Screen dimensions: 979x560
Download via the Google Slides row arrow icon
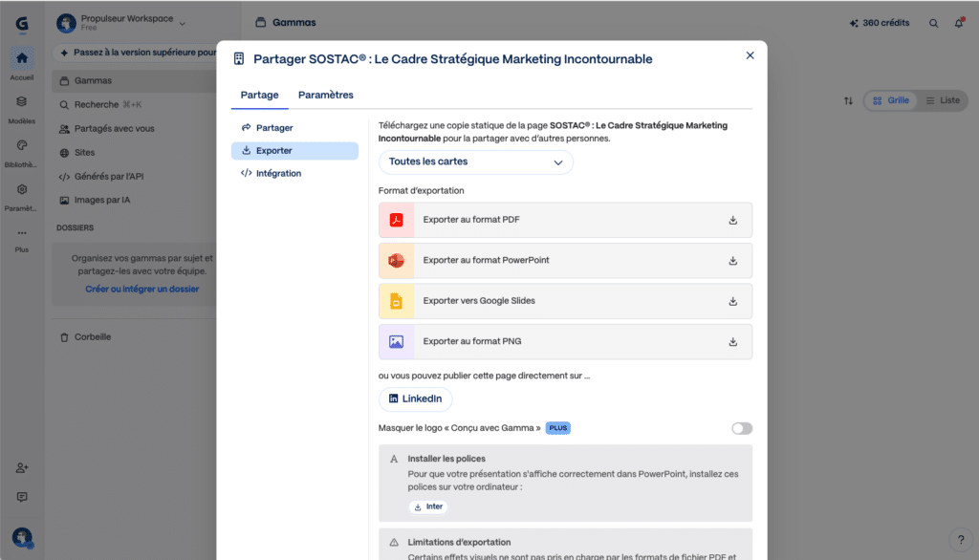733,302
